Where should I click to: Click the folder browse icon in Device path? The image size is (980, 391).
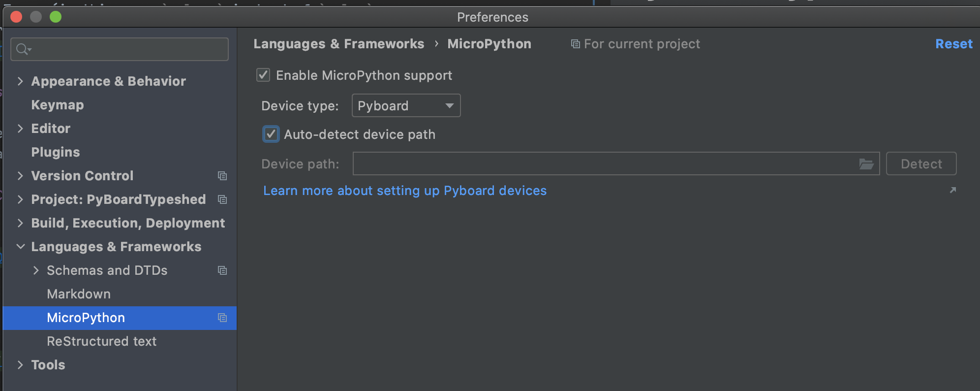coord(866,164)
